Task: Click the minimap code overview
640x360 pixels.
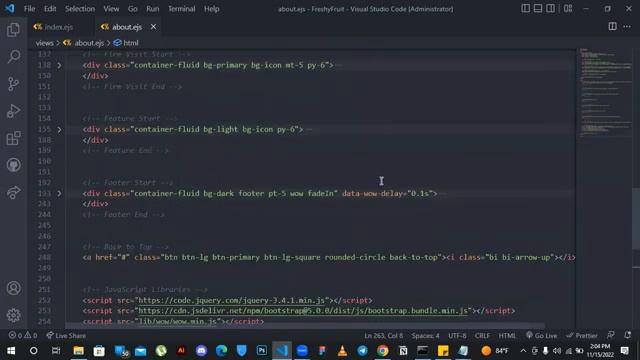Action: tap(605, 92)
